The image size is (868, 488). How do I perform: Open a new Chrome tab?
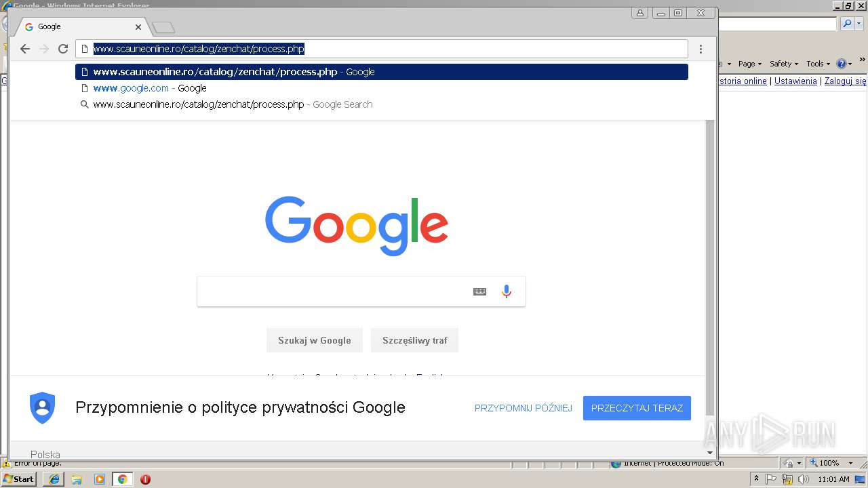pos(163,28)
